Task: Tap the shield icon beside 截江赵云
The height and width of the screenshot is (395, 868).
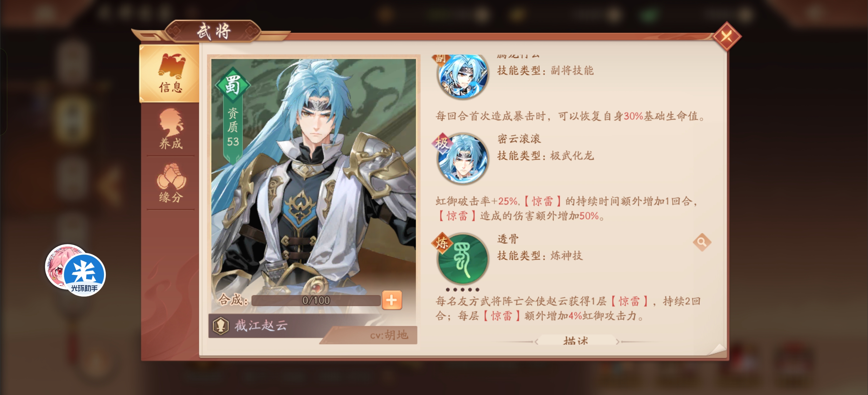Action: (x=221, y=326)
